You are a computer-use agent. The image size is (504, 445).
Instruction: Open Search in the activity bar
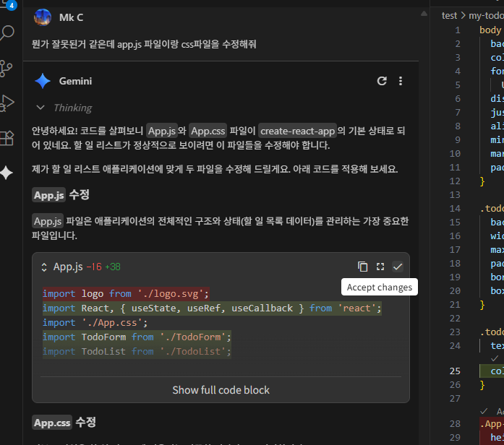pyautogui.click(x=7, y=33)
